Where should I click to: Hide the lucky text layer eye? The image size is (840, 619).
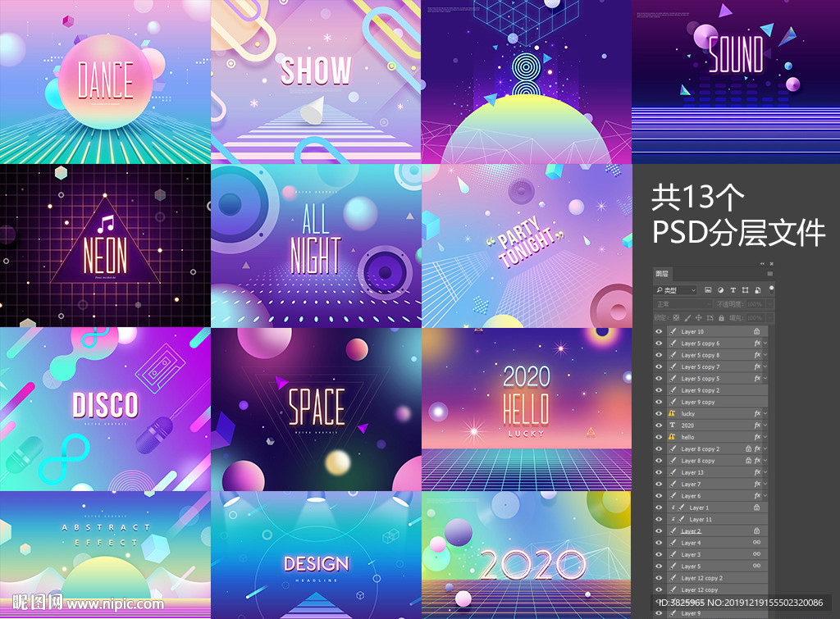659,413
